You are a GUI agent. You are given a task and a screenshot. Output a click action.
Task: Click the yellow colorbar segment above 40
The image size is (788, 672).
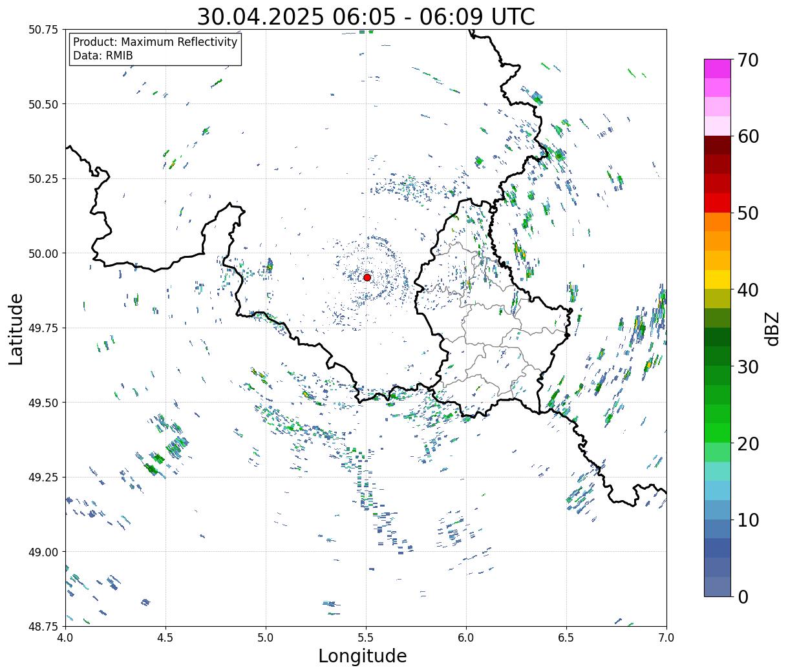click(718, 279)
